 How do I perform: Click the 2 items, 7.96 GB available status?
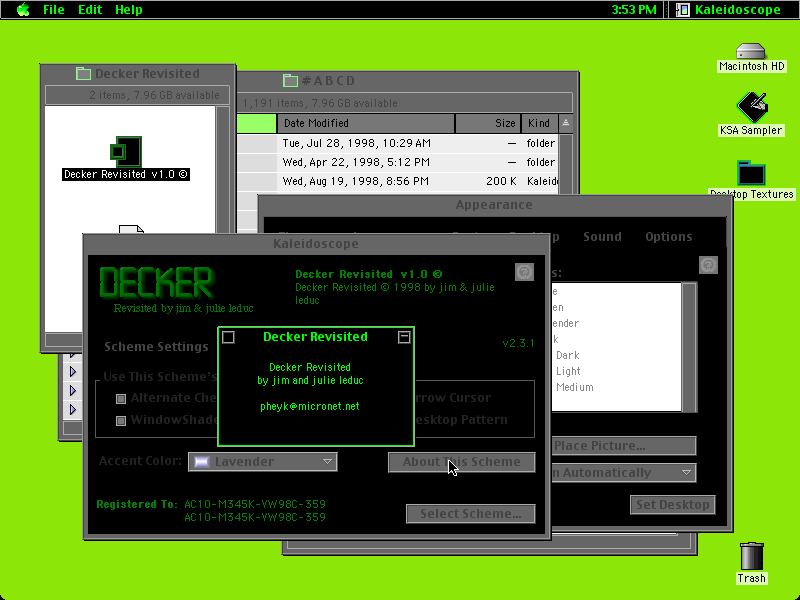point(154,95)
